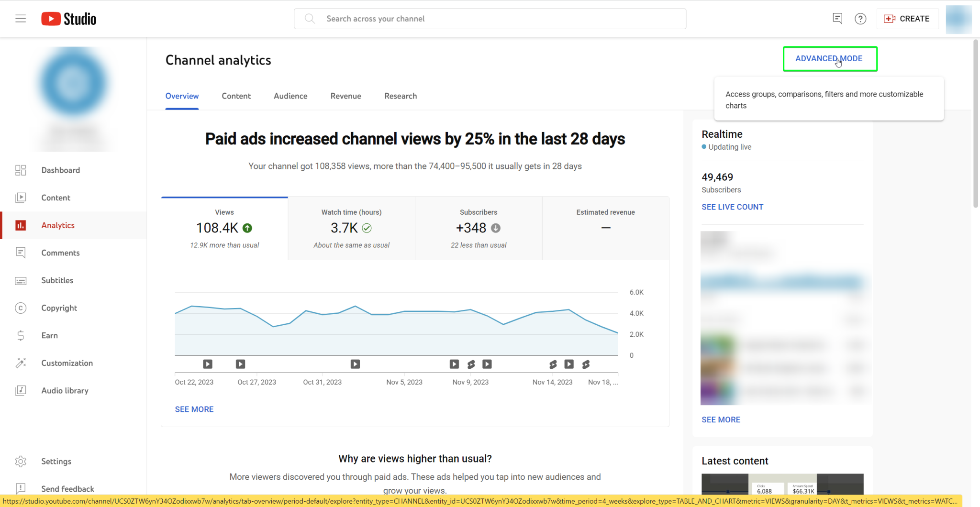Select the Watch time metric card
The height and width of the screenshot is (507, 980).
click(x=351, y=228)
